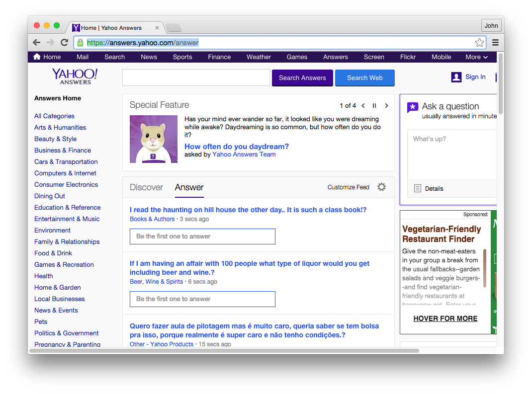Click the horizontal scrollbar at bottom
This screenshot has height=394, width=532.
[224, 351]
